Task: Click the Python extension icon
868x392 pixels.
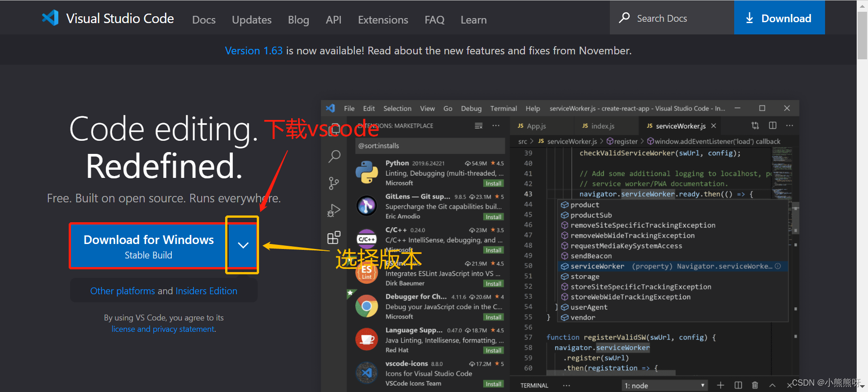Action: point(367,172)
